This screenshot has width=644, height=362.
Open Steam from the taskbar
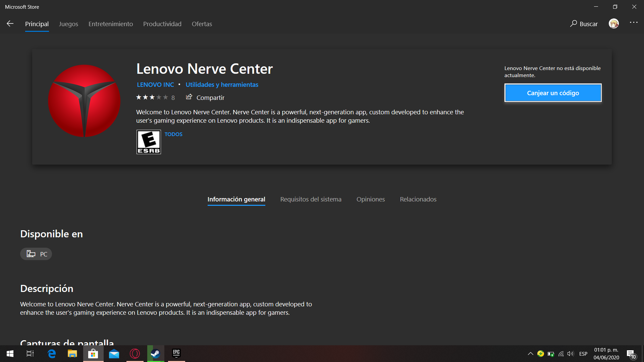(156, 354)
